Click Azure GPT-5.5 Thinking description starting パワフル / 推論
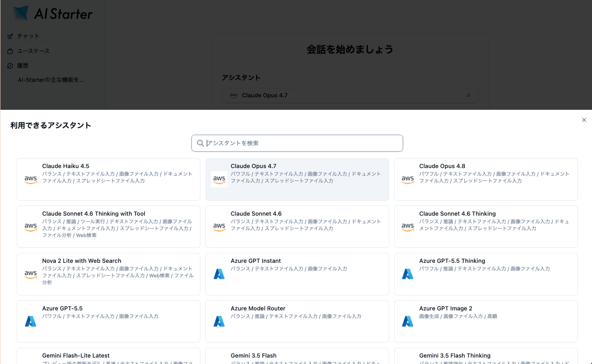This screenshot has width=592, height=364. tap(484, 269)
